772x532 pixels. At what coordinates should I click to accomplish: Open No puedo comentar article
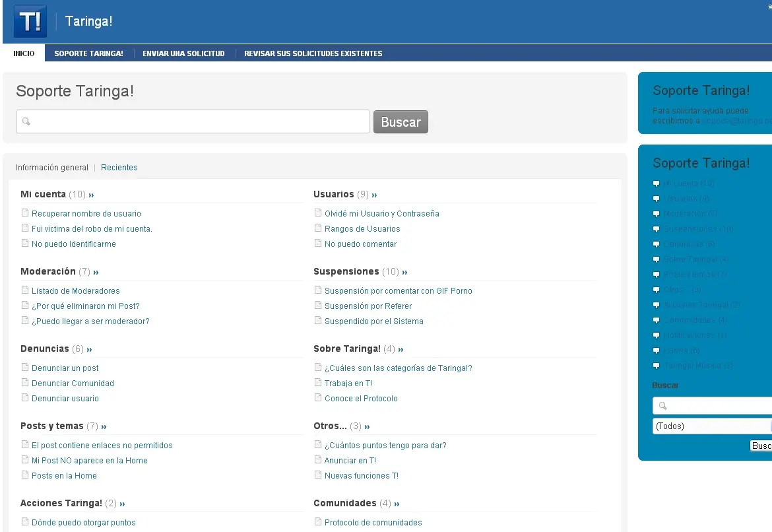360,244
